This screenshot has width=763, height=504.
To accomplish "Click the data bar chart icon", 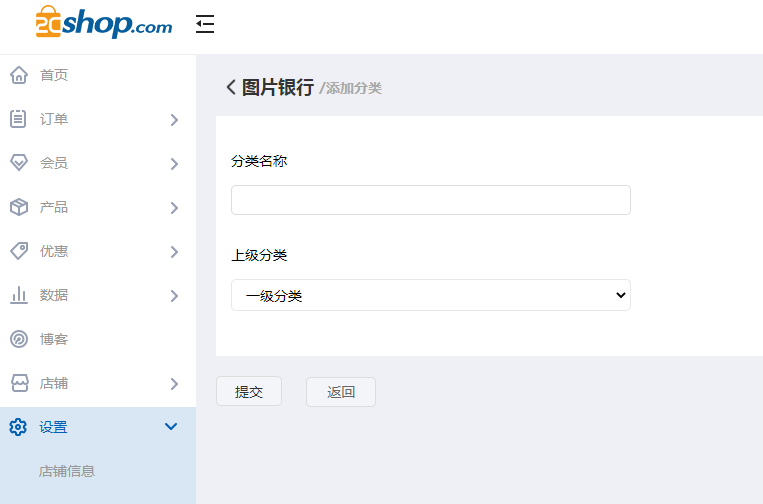I will pos(18,295).
